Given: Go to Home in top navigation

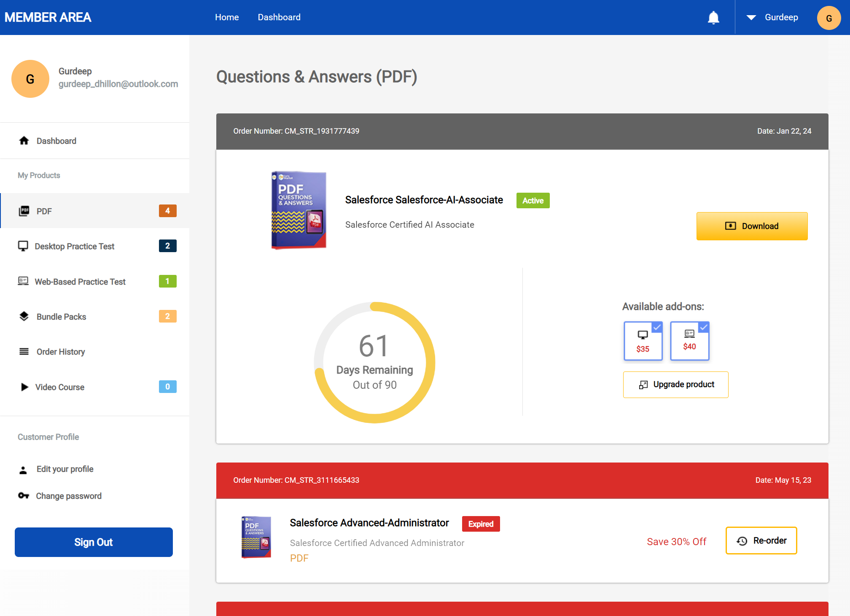Looking at the screenshot, I should 227,17.
